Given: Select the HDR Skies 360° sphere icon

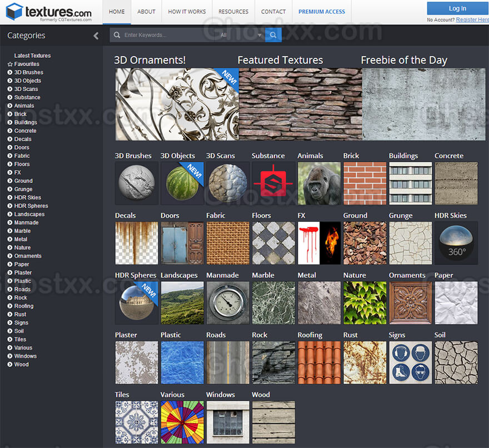Looking at the screenshot, I should pos(456,243).
